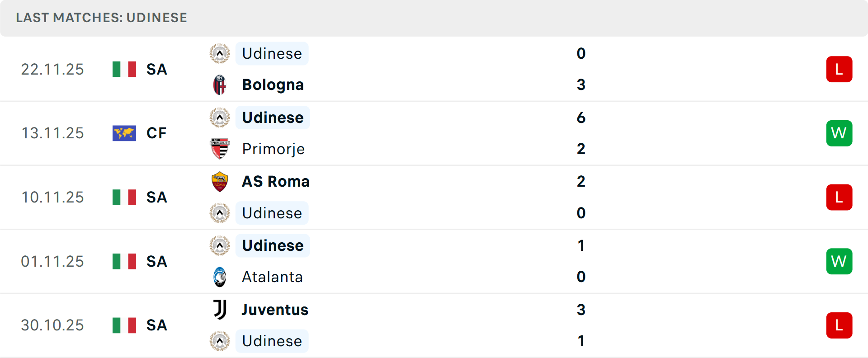Click the Atalanta club crest icon
This screenshot has width=868, height=358.
pyautogui.click(x=220, y=277)
